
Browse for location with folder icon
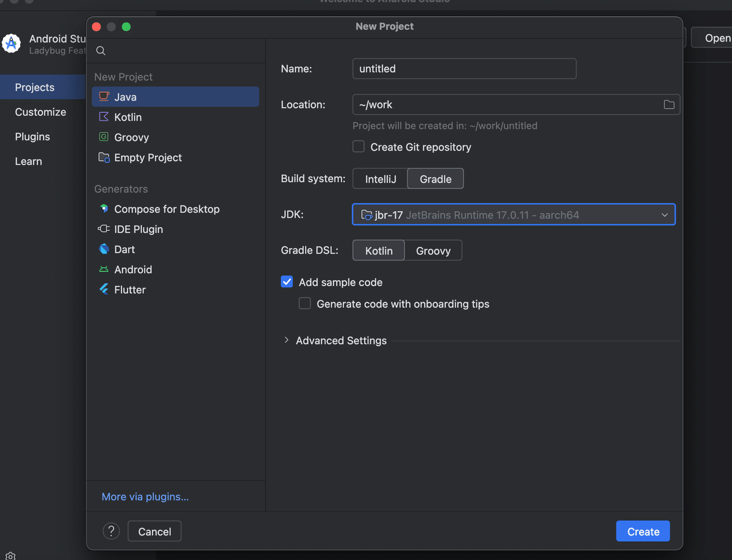pyautogui.click(x=669, y=104)
